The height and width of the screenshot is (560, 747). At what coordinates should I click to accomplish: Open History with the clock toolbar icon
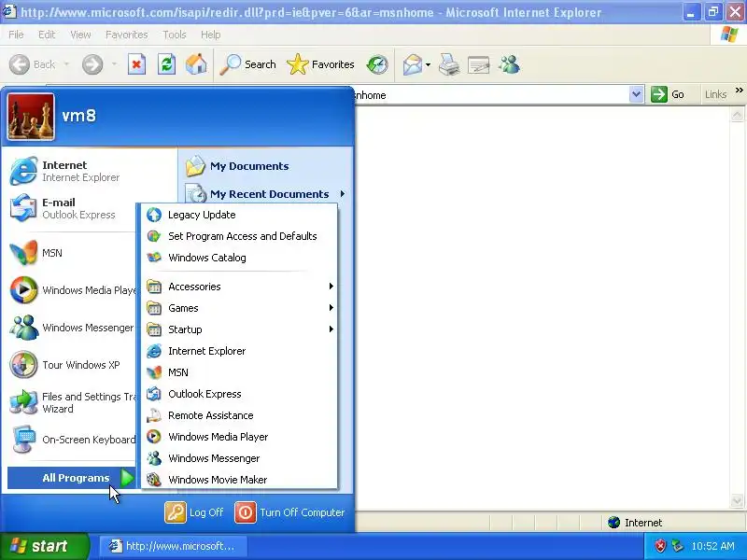[377, 64]
